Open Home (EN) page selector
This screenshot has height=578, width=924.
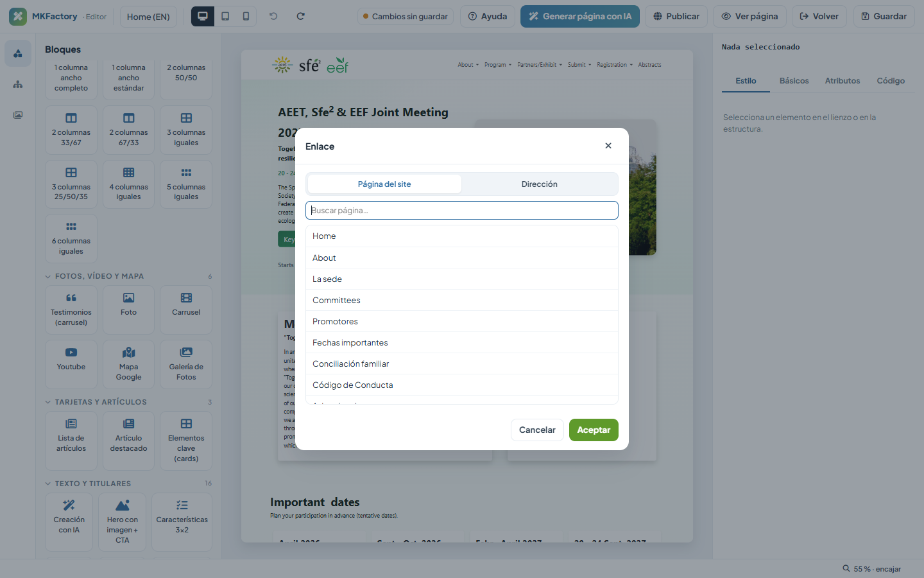(148, 17)
